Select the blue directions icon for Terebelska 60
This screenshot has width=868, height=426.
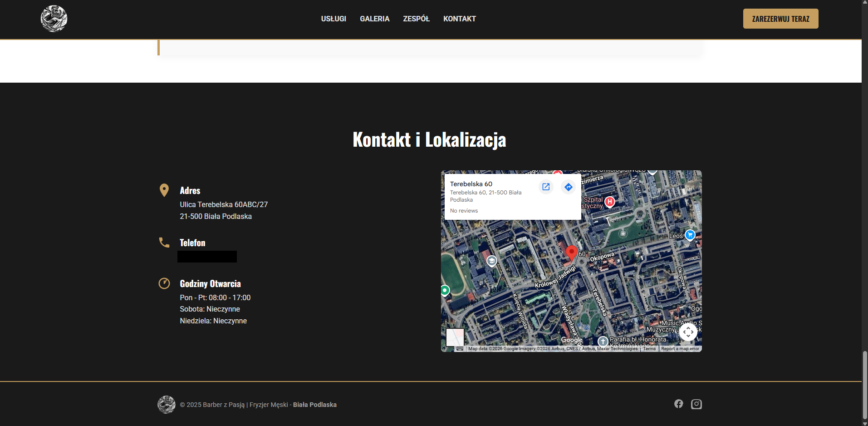click(568, 187)
